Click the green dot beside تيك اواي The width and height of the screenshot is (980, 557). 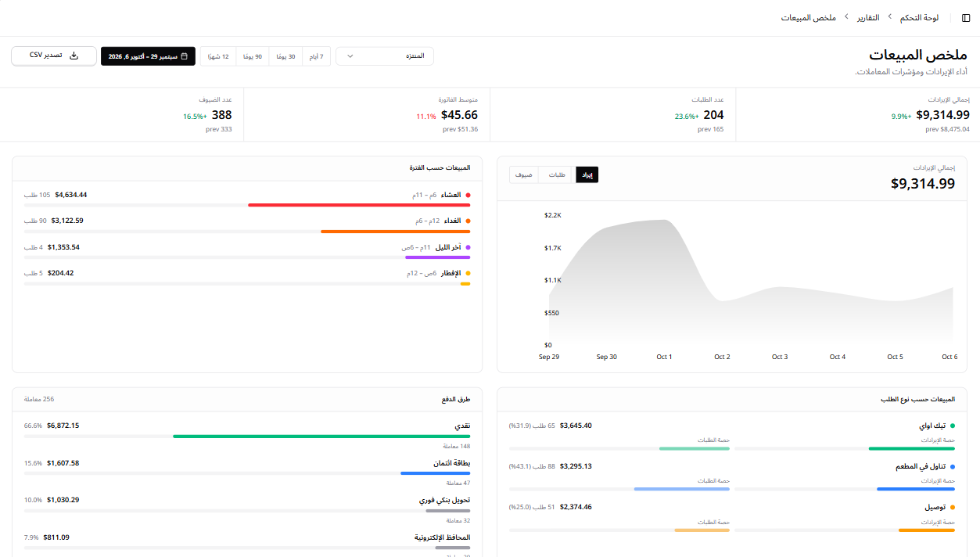click(x=952, y=426)
